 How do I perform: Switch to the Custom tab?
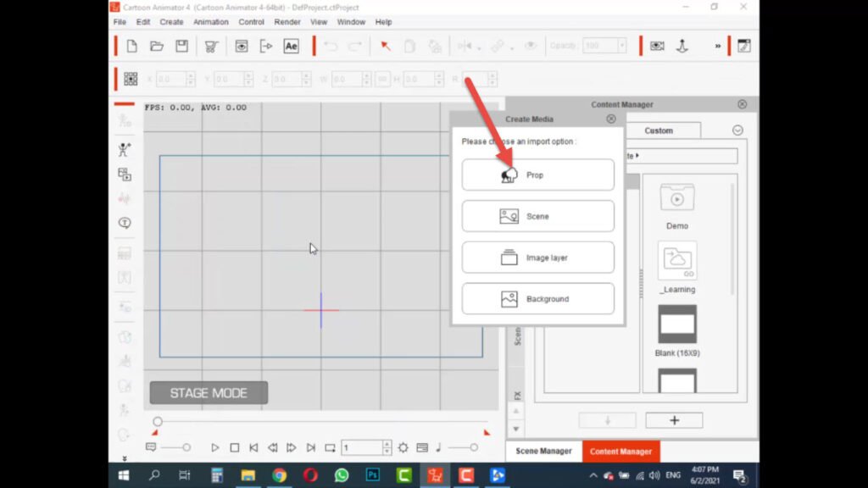click(x=659, y=130)
